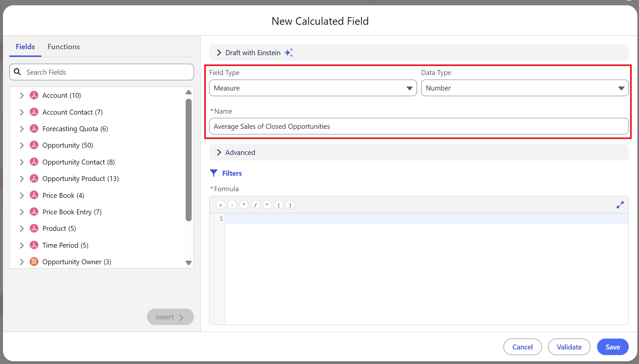Open the Data Type dropdown
This screenshot has width=639, height=364.
click(621, 88)
